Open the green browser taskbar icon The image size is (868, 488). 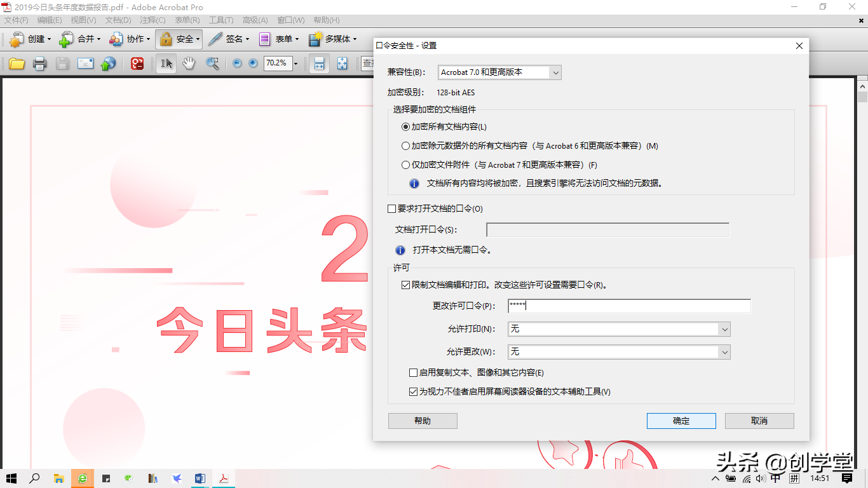83,478
